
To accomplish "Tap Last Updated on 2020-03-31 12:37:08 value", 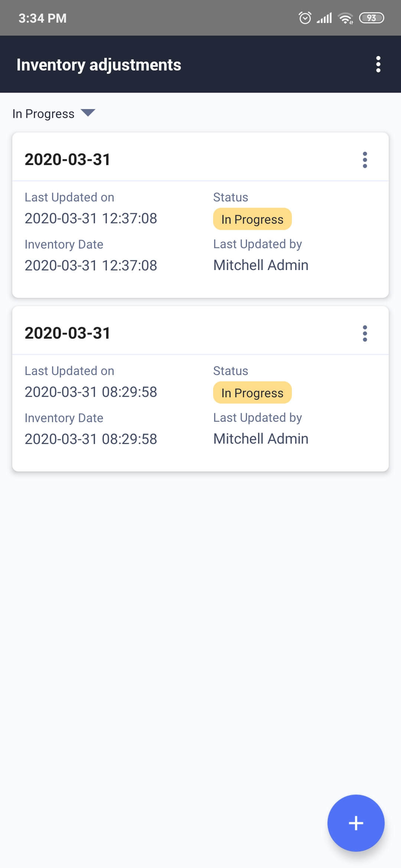I will click(x=91, y=218).
